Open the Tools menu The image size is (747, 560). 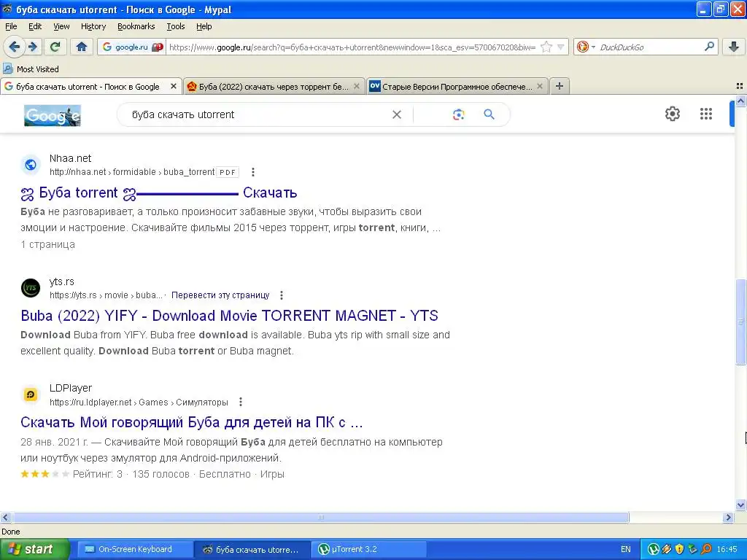coord(175,26)
